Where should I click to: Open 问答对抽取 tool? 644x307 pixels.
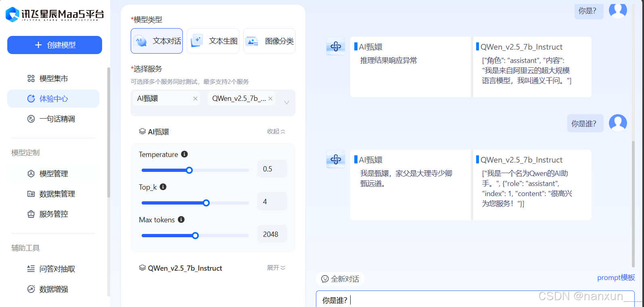(x=53, y=269)
